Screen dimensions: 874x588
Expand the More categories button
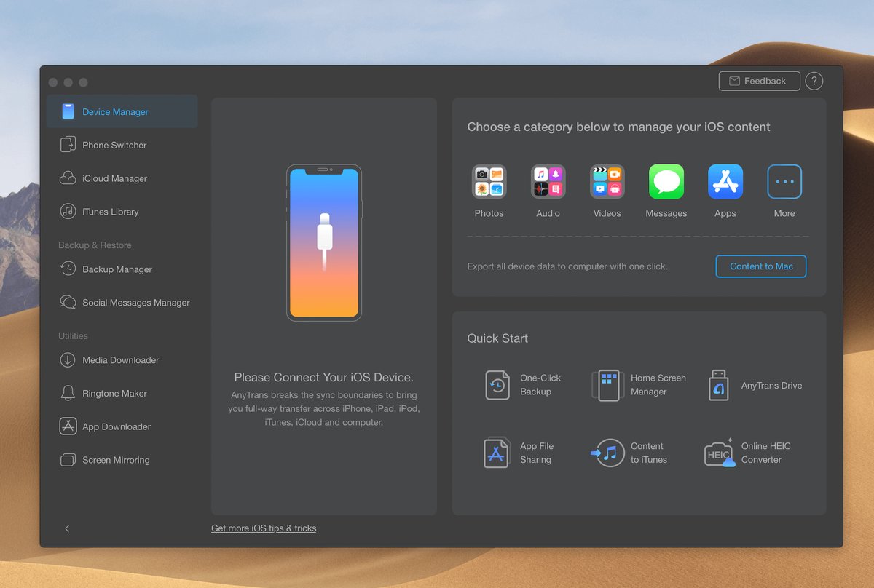pyautogui.click(x=784, y=182)
